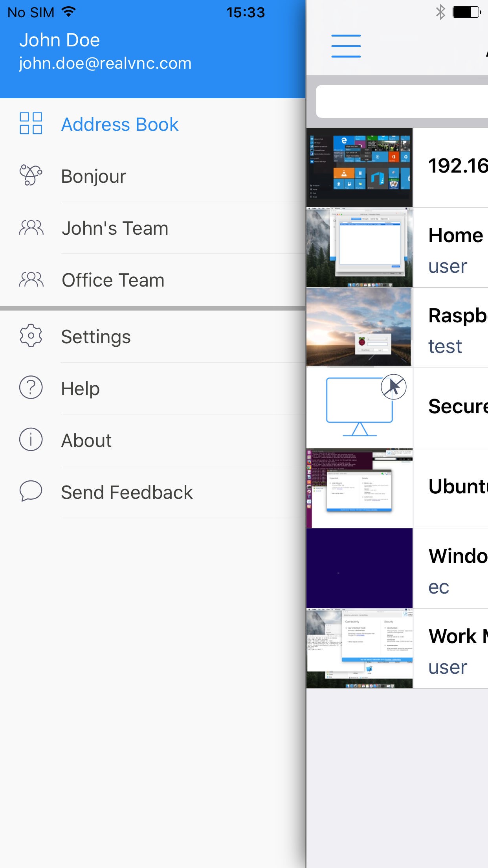Tap the Send Feedback speech bubble icon
This screenshot has width=488, height=868.
click(31, 491)
